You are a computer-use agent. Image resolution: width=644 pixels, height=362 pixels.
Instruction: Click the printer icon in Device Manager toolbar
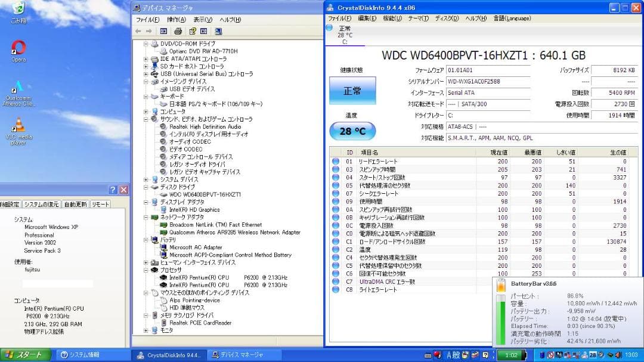click(x=178, y=31)
